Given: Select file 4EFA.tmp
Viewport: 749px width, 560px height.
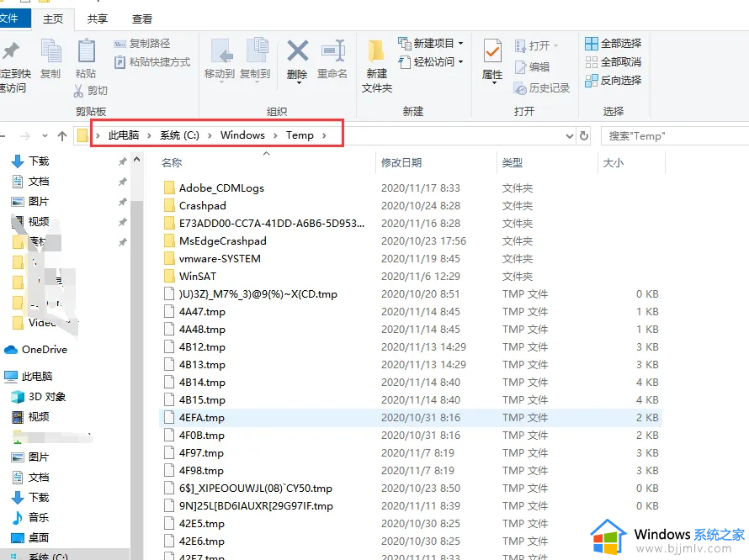Looking at the screenshot, I should [x=202, y=418].
